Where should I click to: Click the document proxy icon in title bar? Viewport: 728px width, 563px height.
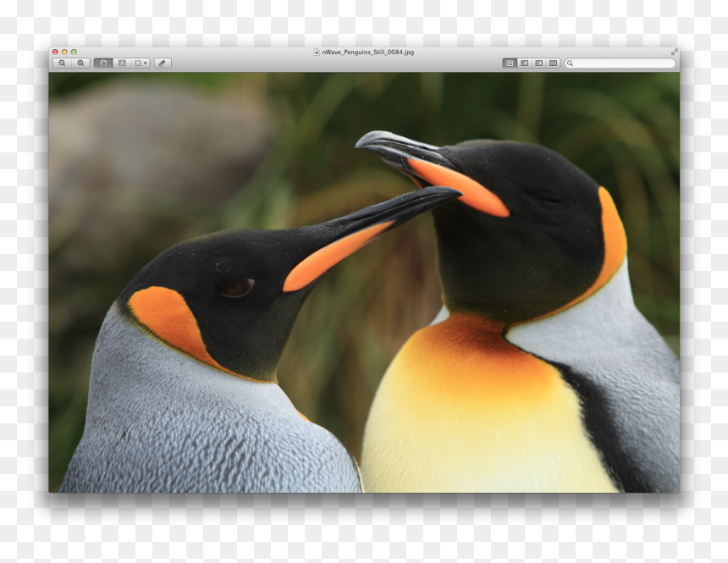(x=317, y=52)
